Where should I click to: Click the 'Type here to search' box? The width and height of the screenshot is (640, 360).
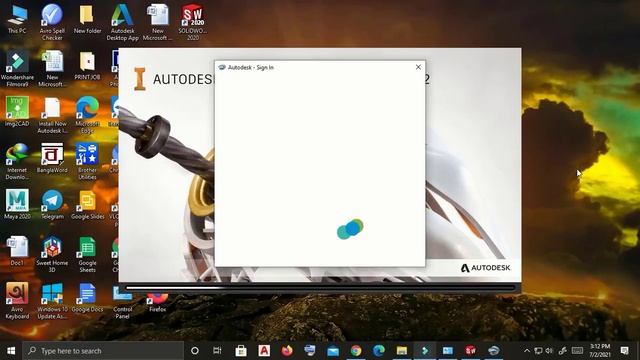103,351
